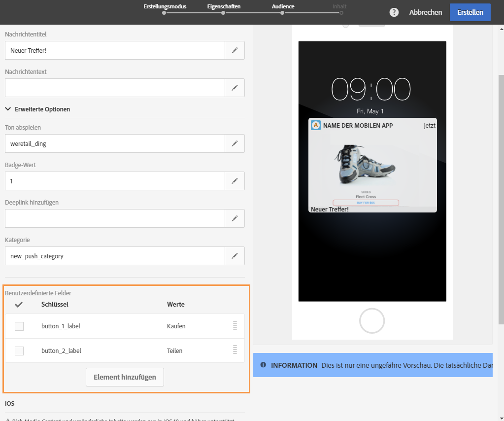The width and height of the screenshot is (504, 421).
Task: Select the button_2_label key text
Action: click(x=61, y=351)
